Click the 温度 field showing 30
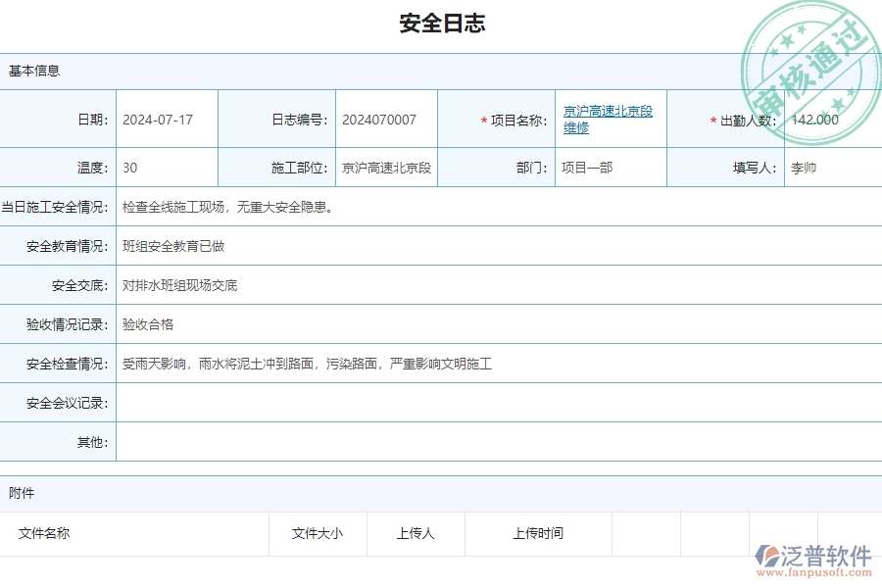Viewport: 882px width, 588px height. click(167, 167)
